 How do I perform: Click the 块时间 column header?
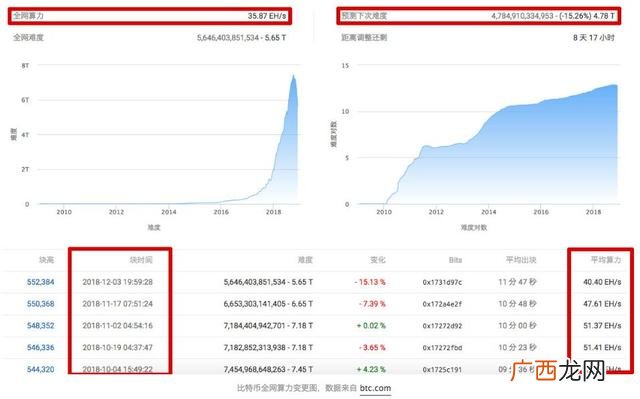point(141,260)
